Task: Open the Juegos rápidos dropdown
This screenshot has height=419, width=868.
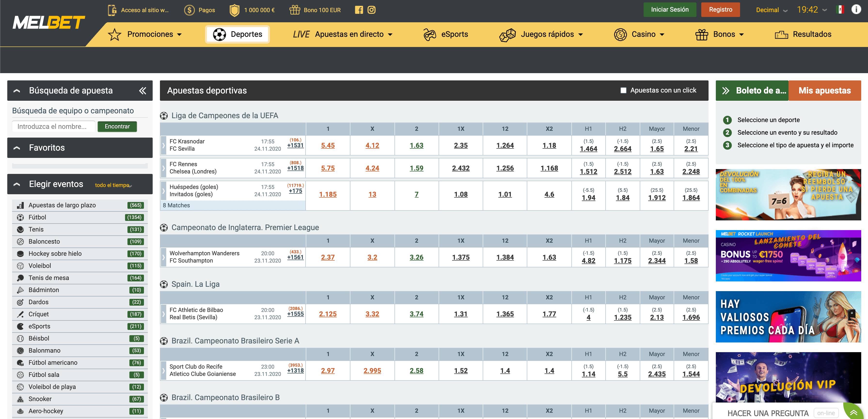Action: pos(541,34)
